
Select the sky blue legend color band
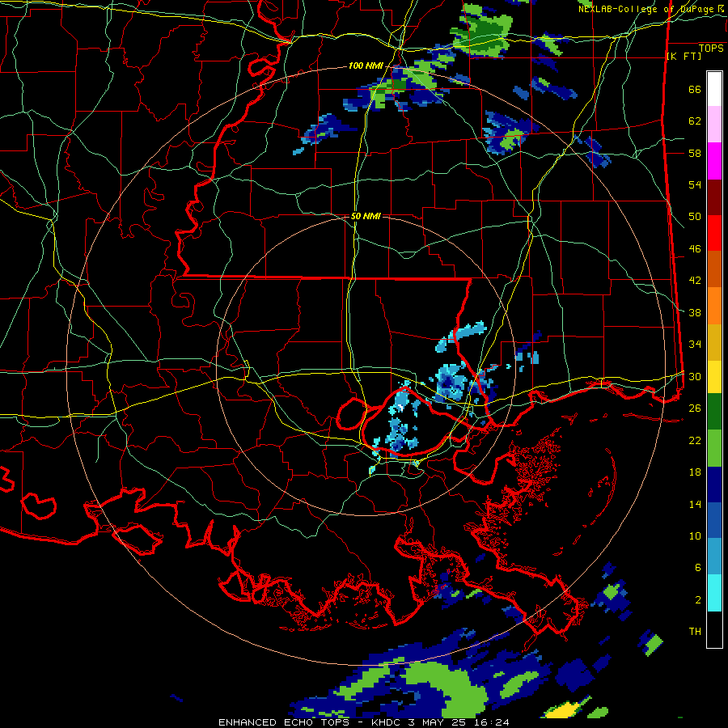pos(714,557)
